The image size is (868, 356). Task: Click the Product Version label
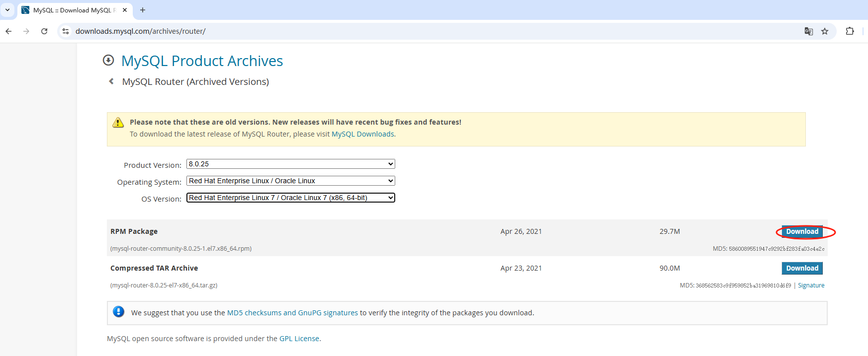153,165
